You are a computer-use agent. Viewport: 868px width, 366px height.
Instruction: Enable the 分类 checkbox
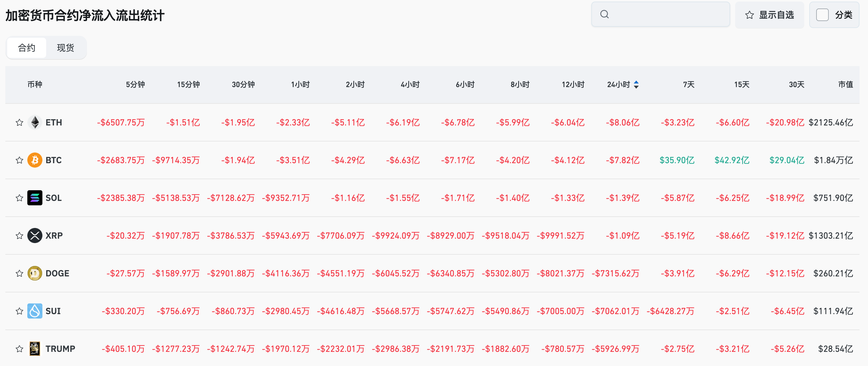822,15
